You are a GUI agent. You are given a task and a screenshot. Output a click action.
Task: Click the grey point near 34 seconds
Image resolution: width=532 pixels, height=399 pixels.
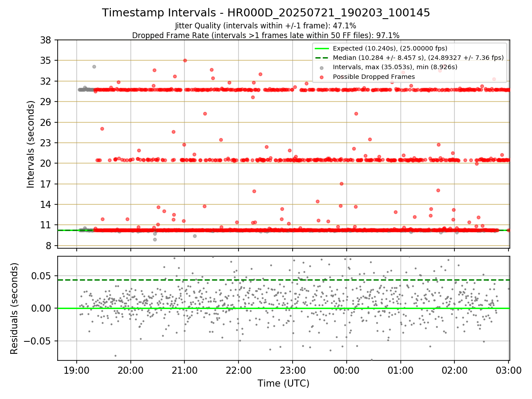94,66
